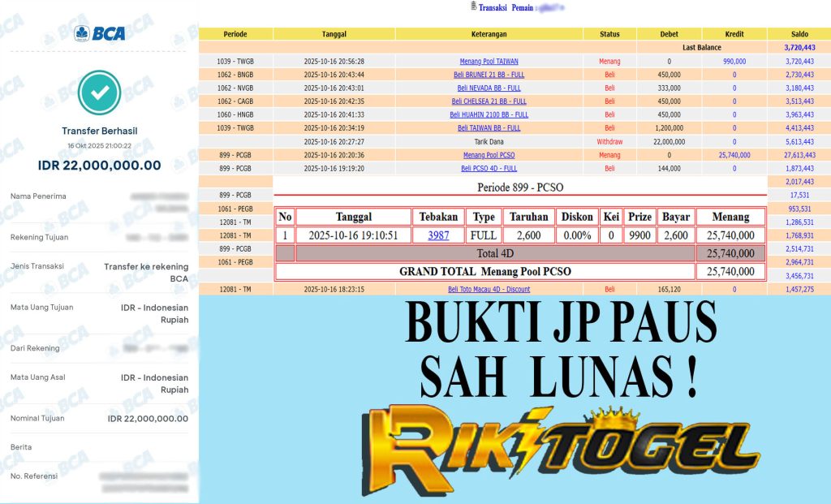Click the icon beside Transaksi Pemain title
The height and width of the screenshot is (504, 831).
473,6
